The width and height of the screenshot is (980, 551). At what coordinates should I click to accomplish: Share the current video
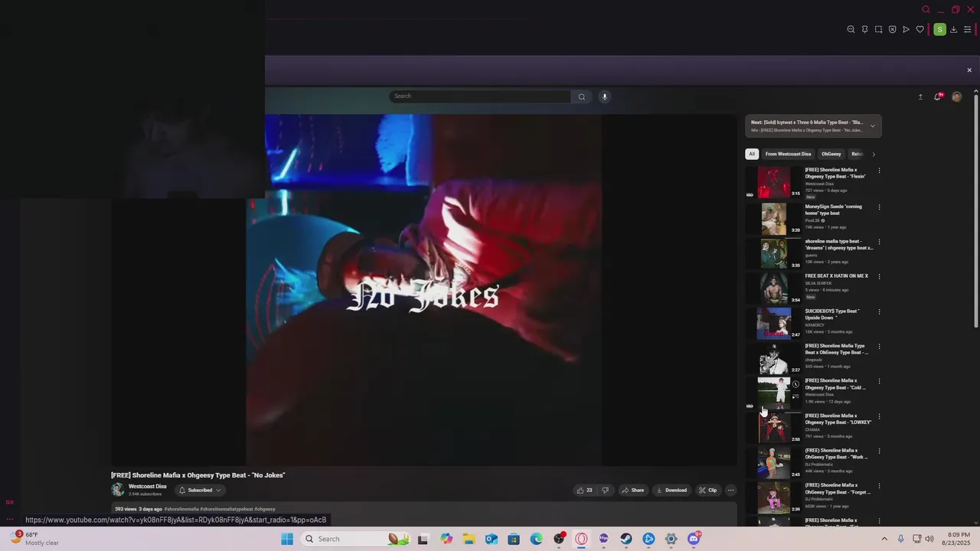[632, 491]
